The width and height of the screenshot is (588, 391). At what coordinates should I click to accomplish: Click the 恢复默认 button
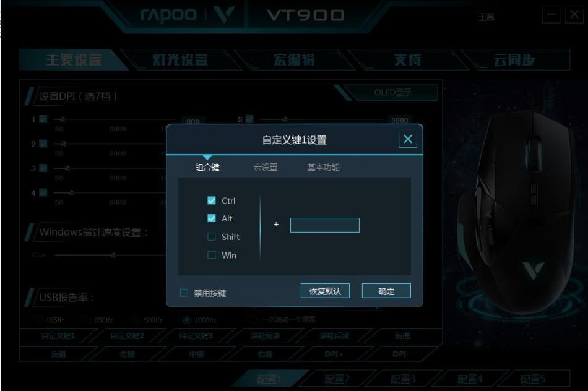pyautogui.click(x=325, y=291)
